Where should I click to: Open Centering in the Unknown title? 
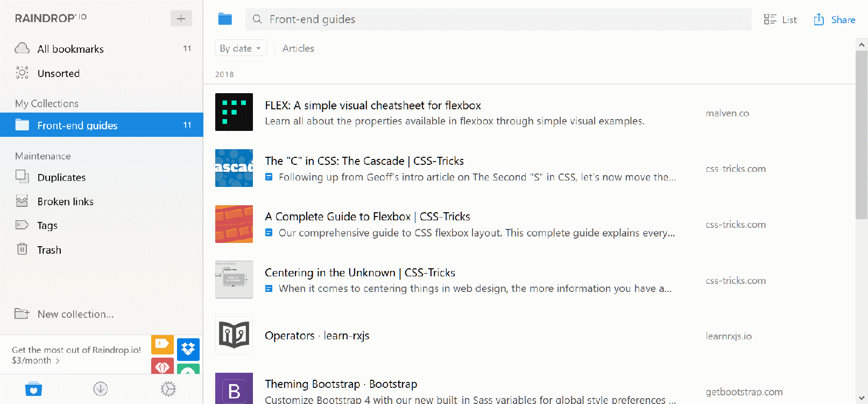[x=360, y=273]
